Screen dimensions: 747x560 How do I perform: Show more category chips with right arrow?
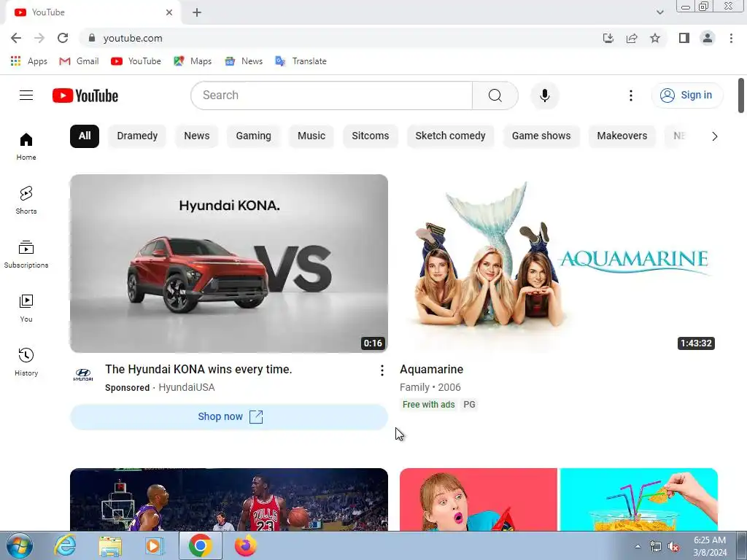(x=714, y=136)
